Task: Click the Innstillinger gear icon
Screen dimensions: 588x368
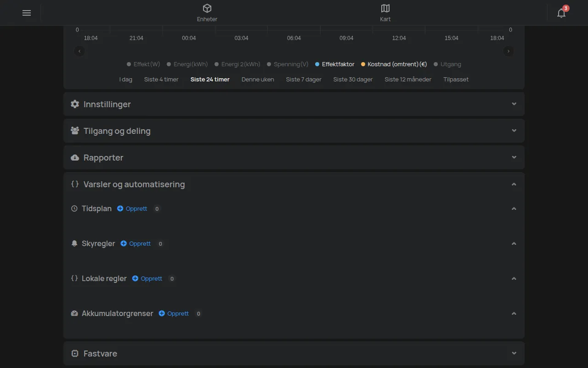Action: [x=75, y=104]
